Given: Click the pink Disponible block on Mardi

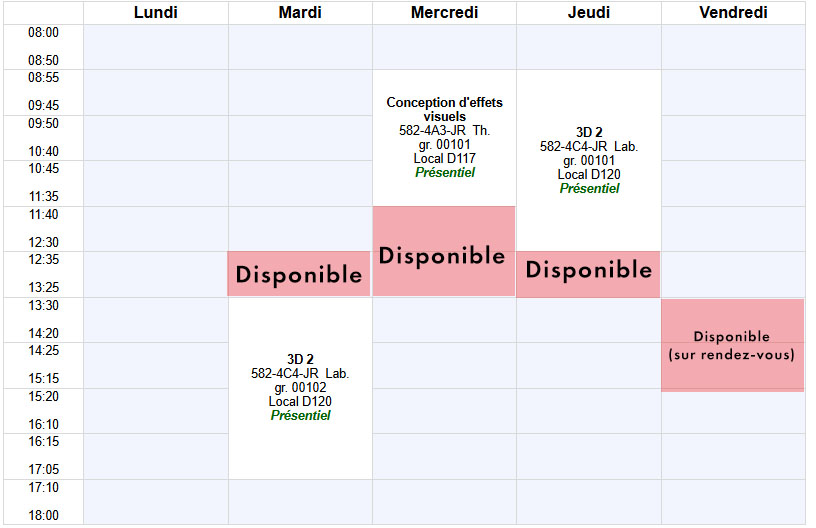Looking at the screenshot, I should (x=299, y=274).
